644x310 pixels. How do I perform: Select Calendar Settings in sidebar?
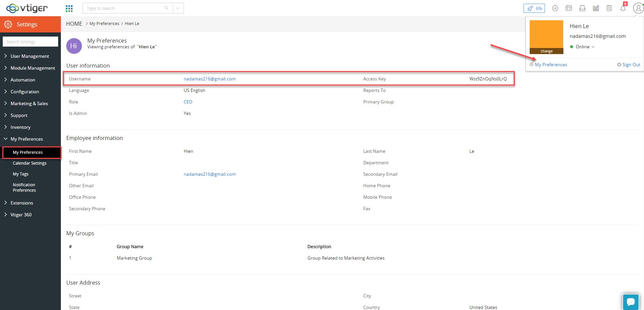pyautogui.click(x=29, y=163)
